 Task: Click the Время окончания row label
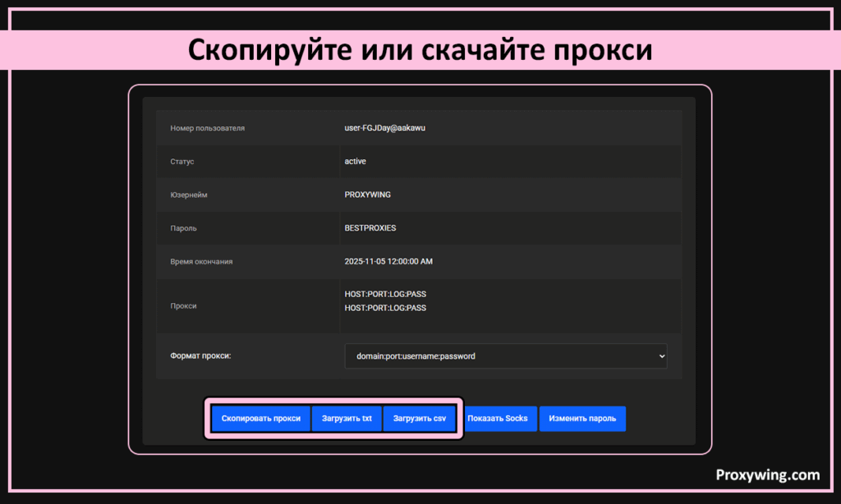coord(201,262)
